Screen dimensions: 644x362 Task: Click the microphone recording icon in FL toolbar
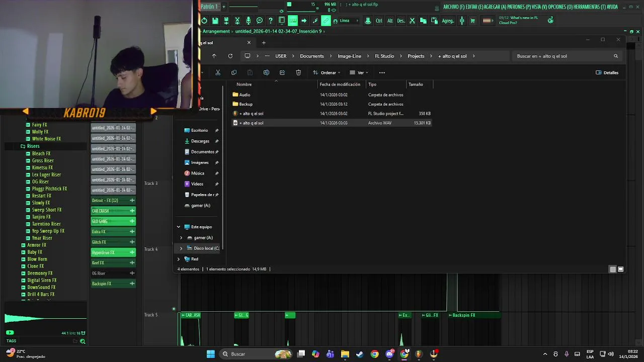point(249,21)
